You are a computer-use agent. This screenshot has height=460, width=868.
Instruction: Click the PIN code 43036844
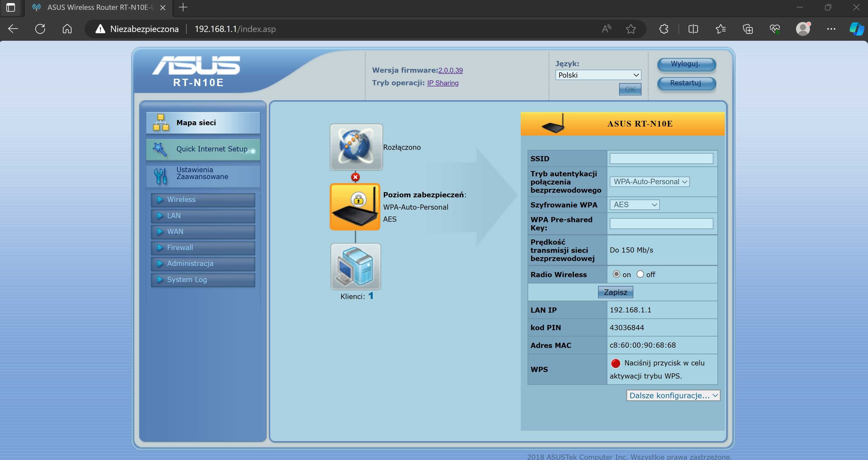tap(626, 327)
